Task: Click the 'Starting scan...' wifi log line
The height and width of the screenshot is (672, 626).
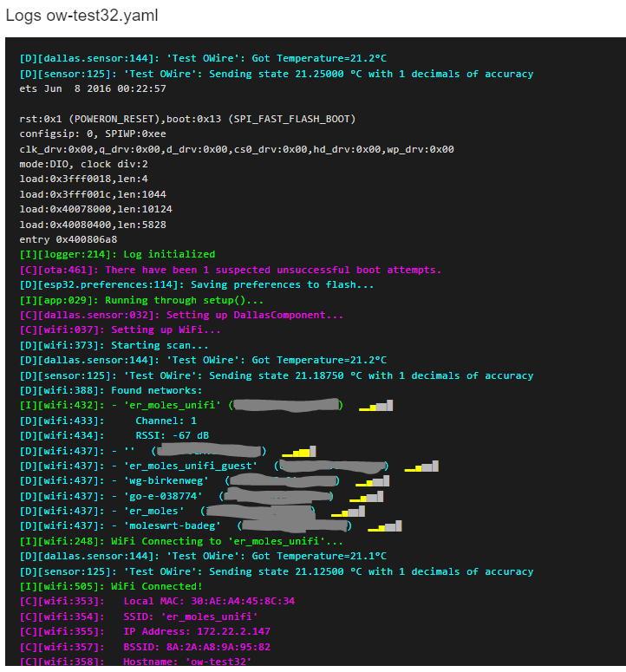Action: click(108, 345)
